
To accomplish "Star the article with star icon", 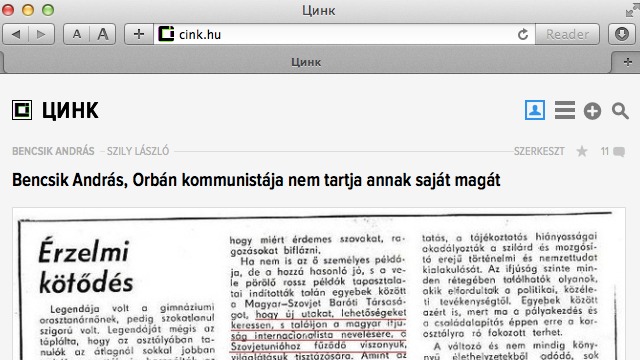I will point(582,151).
